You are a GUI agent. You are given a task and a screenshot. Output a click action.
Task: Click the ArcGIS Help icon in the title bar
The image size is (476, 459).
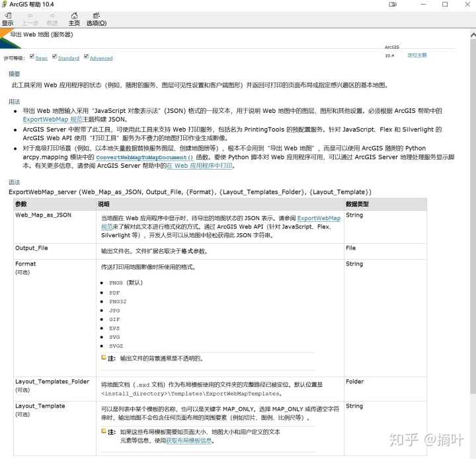click(4, 4)
